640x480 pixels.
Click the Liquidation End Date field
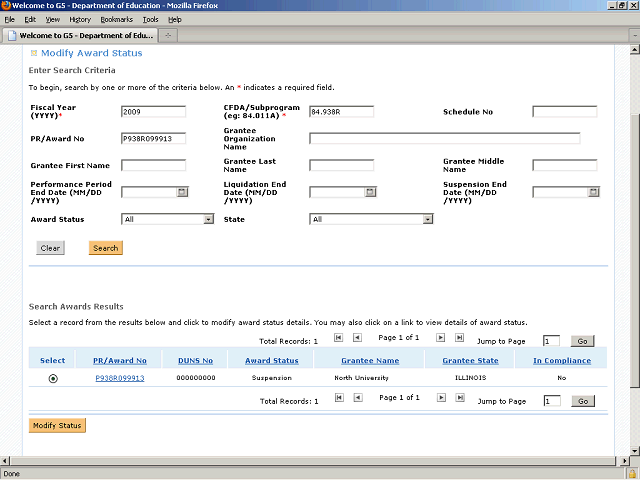(337, 192)
